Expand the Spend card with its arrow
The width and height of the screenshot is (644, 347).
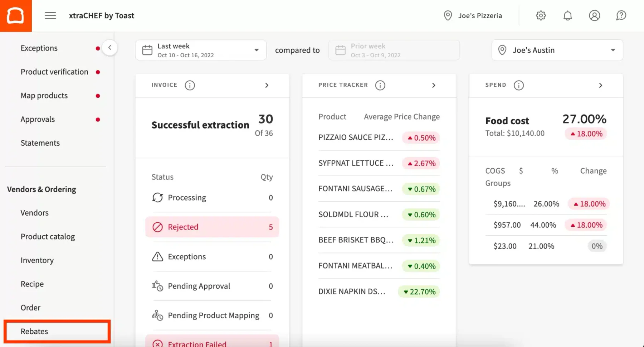point(600,85)
